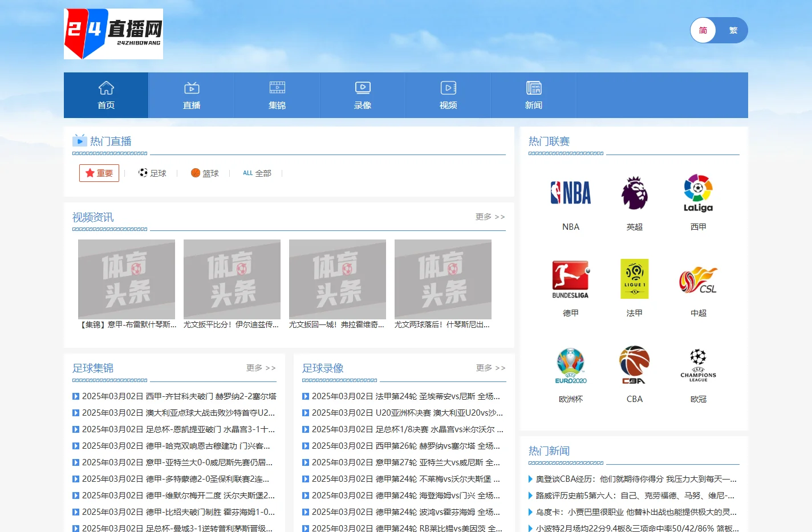Switch to Simplified Chinese (简)
The height and width of the screenshot is (532, 812).
click(703, 30)
